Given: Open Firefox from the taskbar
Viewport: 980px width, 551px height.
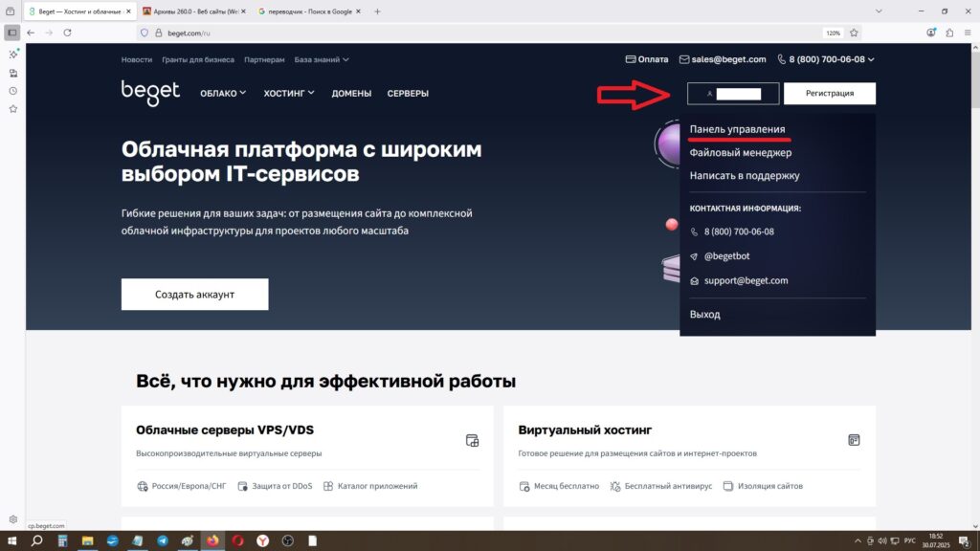Looking at the screenshot, I should click(x=212, y=541).
